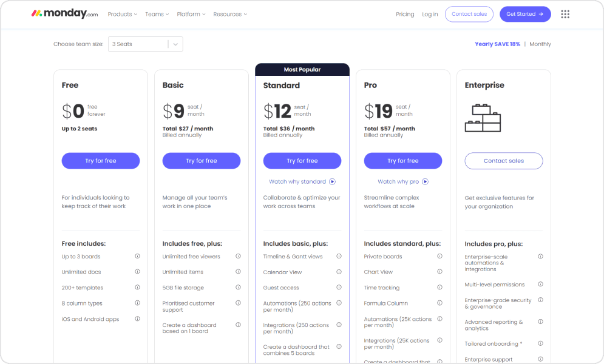Show info for Advanced reporting & analytics
This screenshot has height=364, width=604.
click(540, 322)
